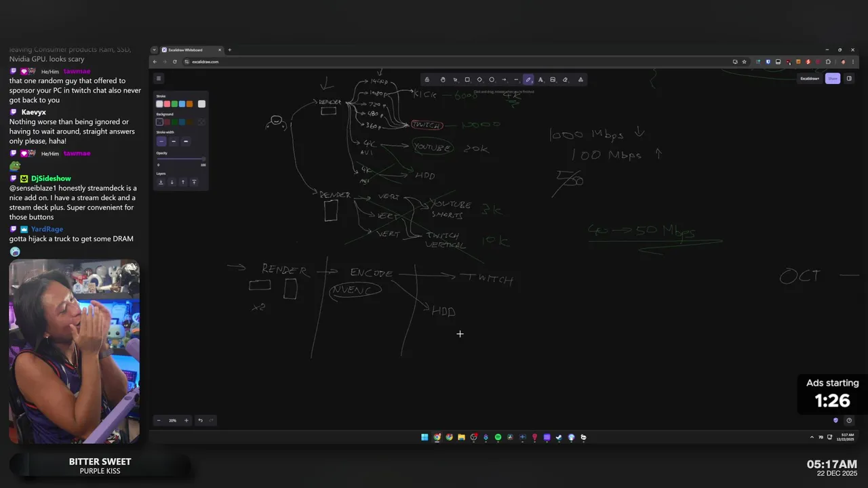Zoom in the canvas
Viewport: 868px width, 488px height.
pos(186,420)
